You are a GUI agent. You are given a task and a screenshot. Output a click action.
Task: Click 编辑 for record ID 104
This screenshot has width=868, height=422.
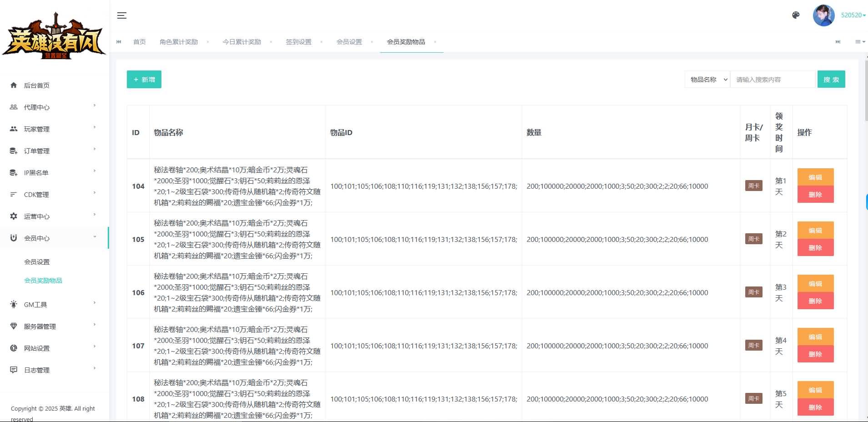(815, 177)
